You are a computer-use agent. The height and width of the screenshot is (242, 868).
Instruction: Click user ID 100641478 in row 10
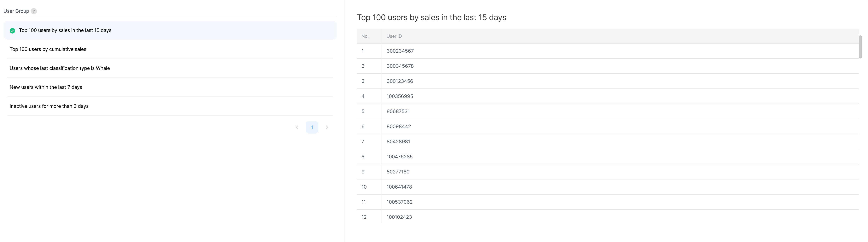point(399,187)
